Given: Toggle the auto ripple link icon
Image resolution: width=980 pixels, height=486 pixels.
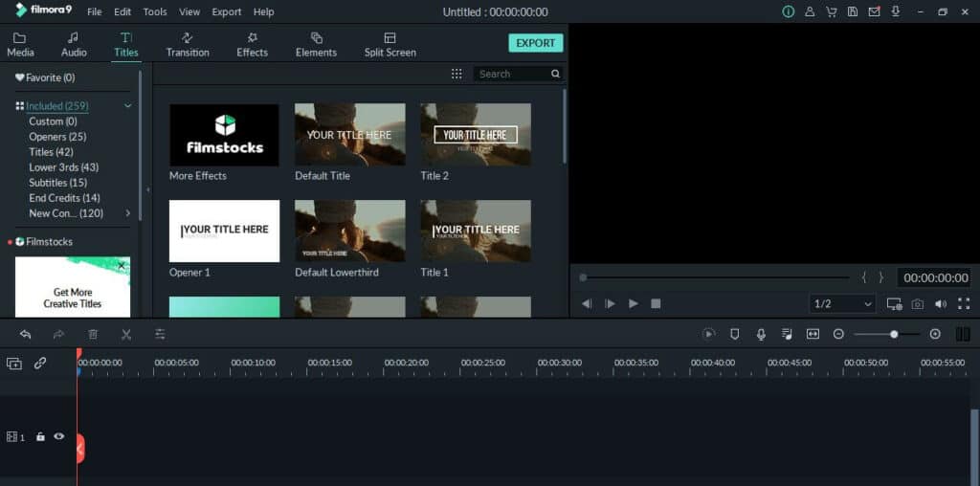Looking at the screenshot, I should [40, 363].
